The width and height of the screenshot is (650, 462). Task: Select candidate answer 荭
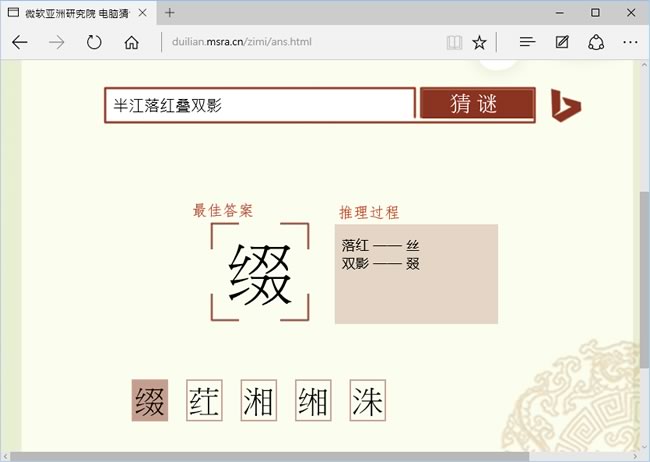204,400
